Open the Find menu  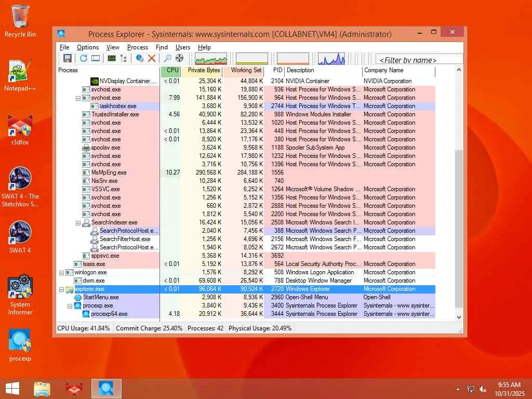162,47
